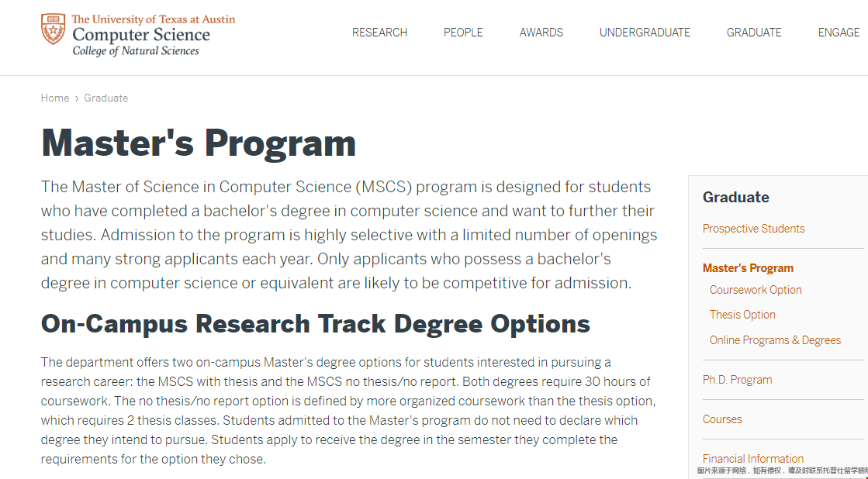Image resolution: width=868 pixels, height=479 pixels.
Task: Follow the Home breadcrumb link
Action: click(x=55, y=98)
